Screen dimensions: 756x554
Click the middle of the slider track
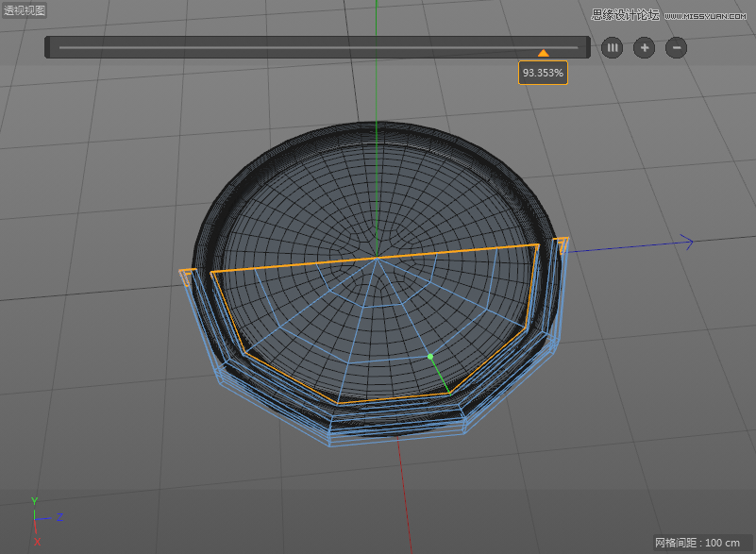pos(321,46)
